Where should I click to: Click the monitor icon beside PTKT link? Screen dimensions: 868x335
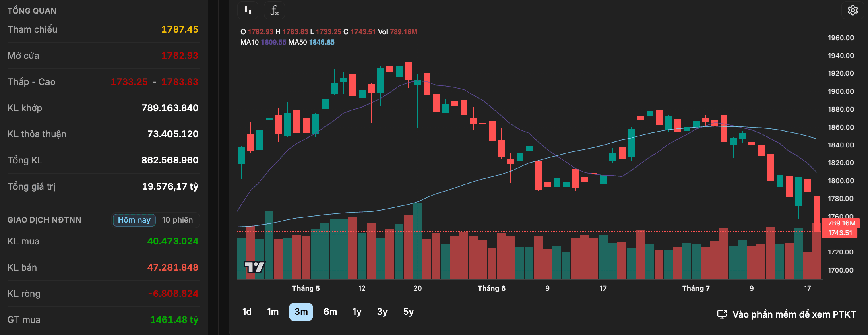(x=722, y=314)
